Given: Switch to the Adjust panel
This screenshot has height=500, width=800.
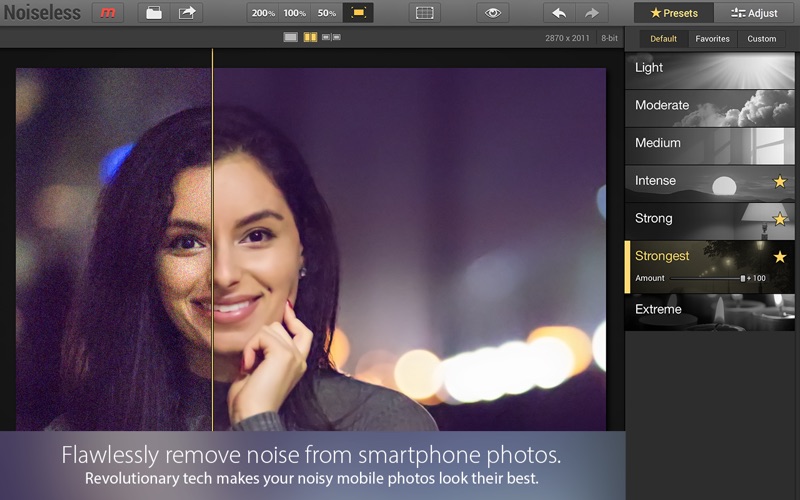Looking at the screenshot, I should pyautogui.click(x=755, y=13).
